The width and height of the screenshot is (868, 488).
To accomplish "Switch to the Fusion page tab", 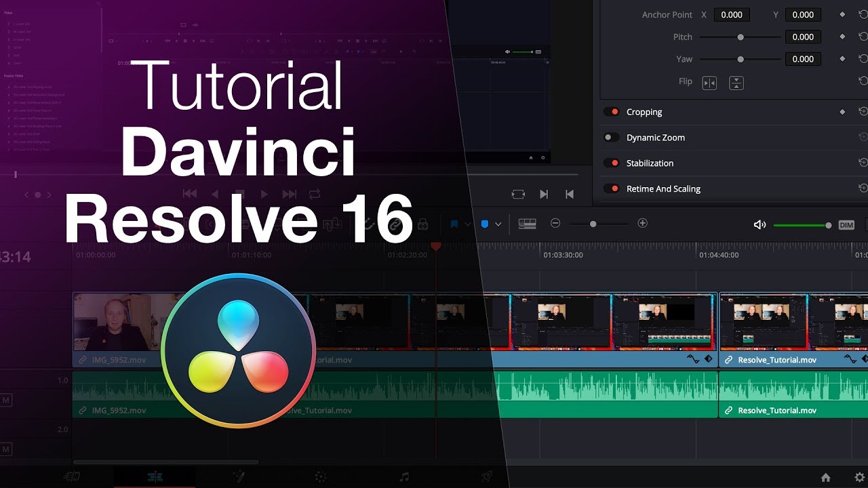I will [x=238, y=477].
